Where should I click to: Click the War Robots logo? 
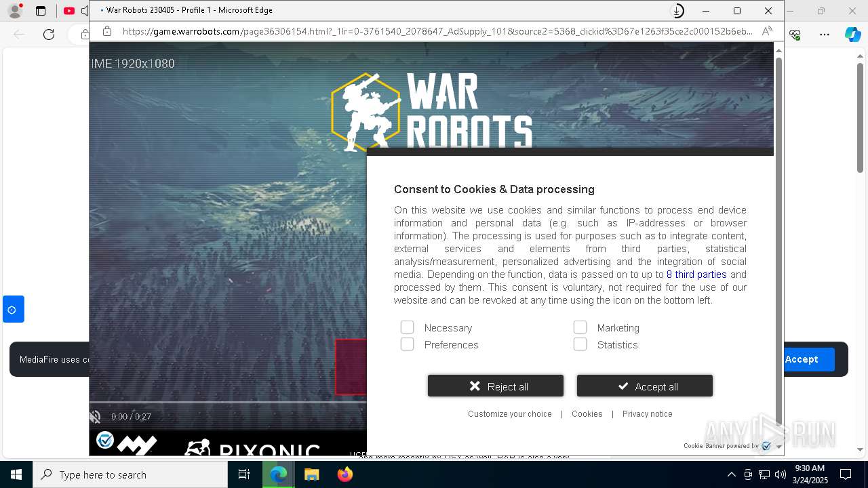tap(432, 110)
